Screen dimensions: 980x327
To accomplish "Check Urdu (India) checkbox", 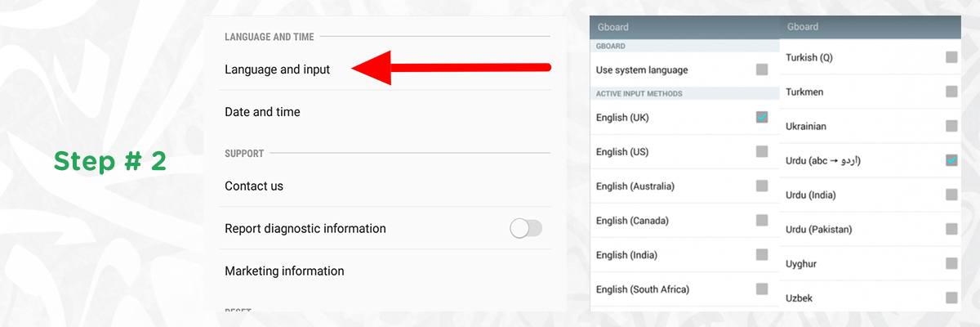I will 951,195.
